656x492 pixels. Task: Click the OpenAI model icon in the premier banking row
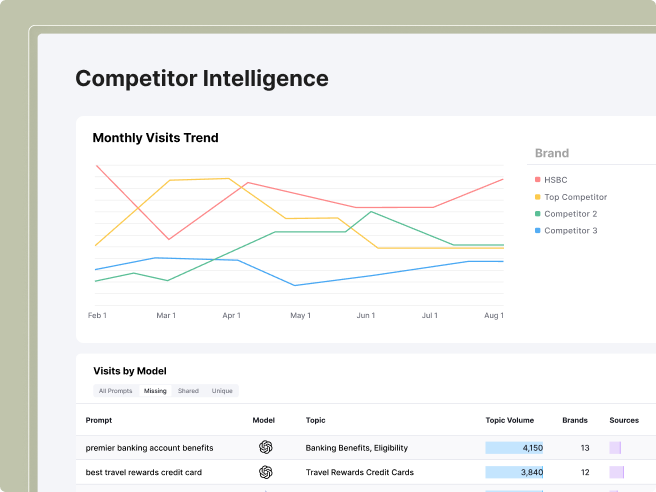265,448
